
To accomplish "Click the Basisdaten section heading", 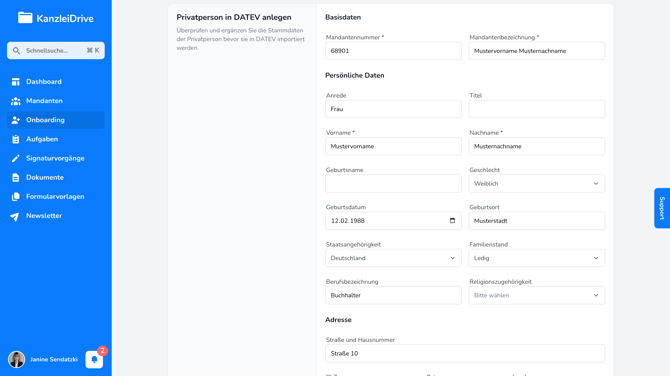I will click(x=343, y=17).
